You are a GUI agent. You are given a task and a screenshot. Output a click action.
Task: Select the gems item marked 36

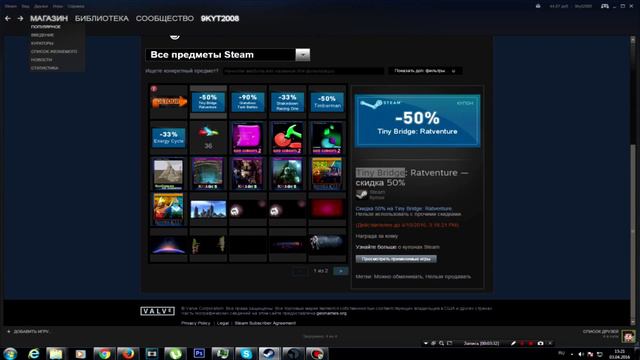click(x=208, y=138)
